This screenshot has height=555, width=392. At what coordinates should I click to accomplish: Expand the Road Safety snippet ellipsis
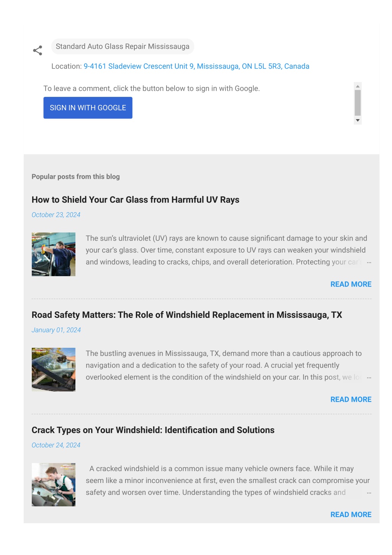pyautogui.click(x=369, y=378)
